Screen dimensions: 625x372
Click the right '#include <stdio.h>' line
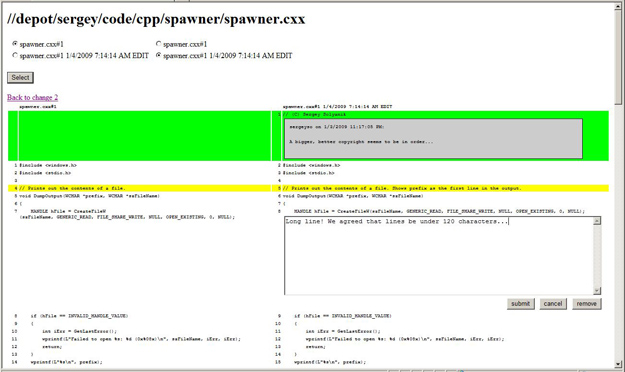pos(309,173)
